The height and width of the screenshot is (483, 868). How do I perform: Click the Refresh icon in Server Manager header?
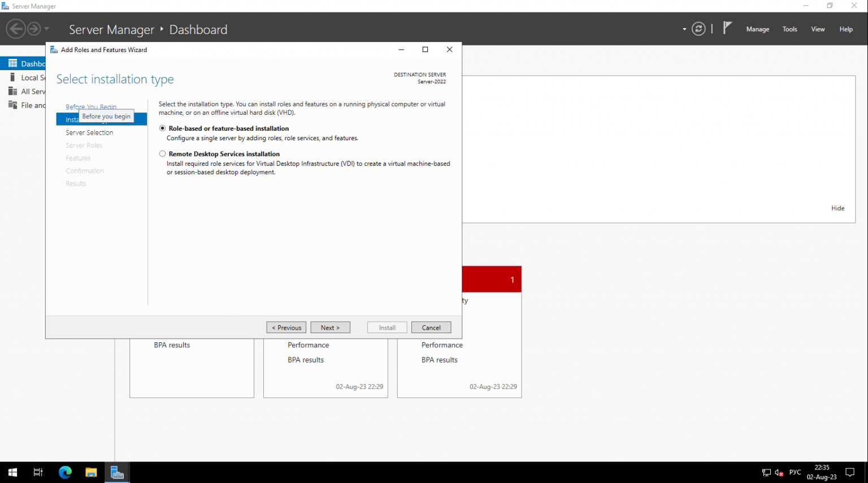[698, 28]
